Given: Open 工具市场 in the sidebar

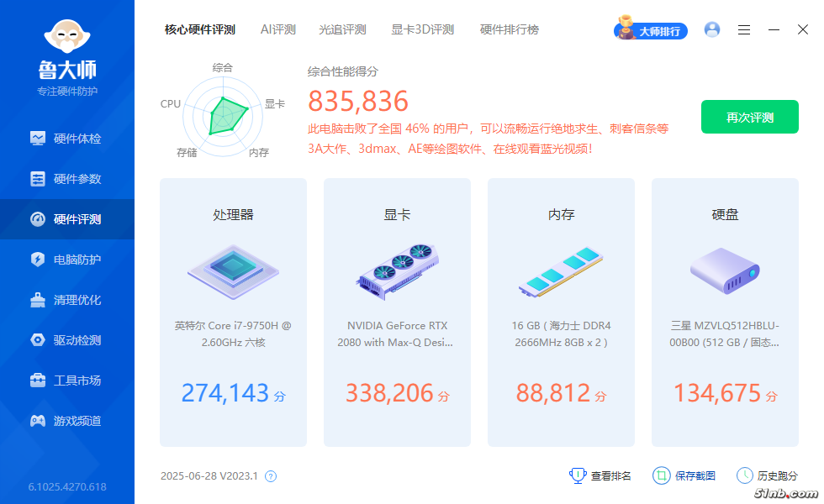Looking at the screenshot, I should pos(67,381).
